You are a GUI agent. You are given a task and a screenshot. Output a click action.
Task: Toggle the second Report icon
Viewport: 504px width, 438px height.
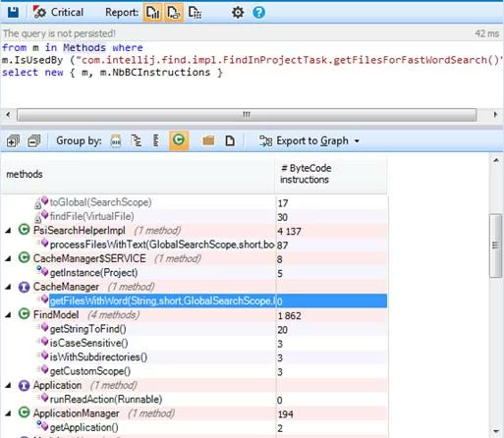click(174, 13)
